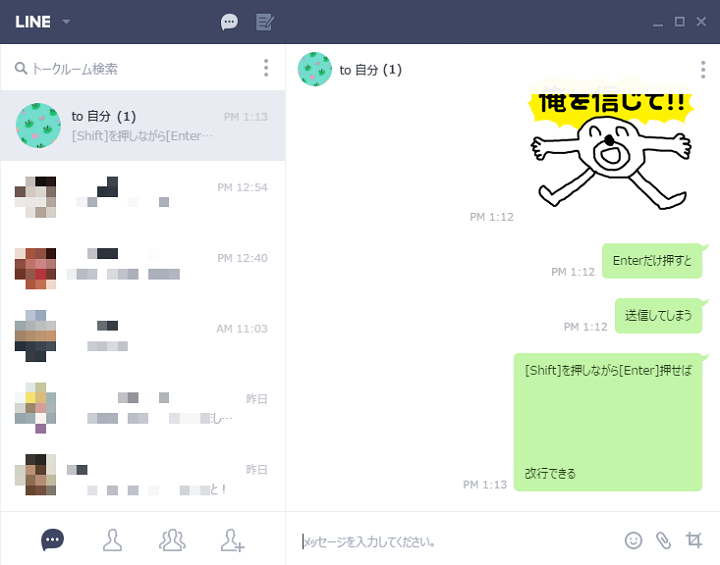Click the Enterだけ押すと message bubble
The height and width of the screenshot is (565, 720).
tap(652, 260)
